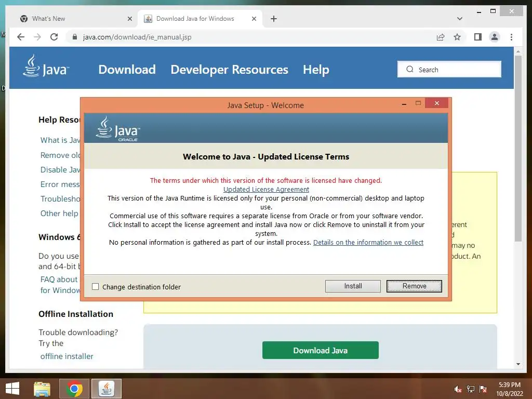The width and height of the screenshot is (532, 399).
Task: Click the scrollbar up arrow
Action: click(518, 51)
